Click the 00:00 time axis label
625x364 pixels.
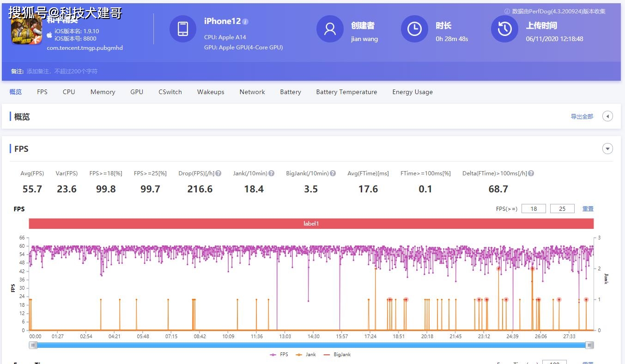[x=35, y=336]
